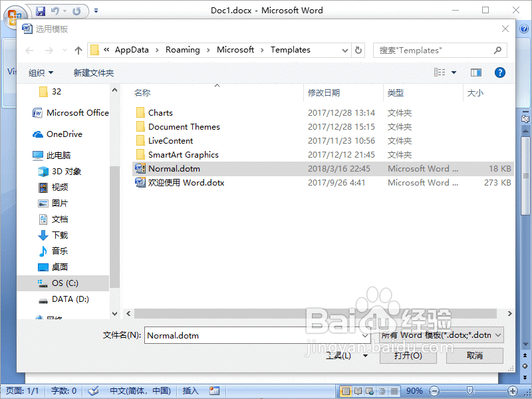Click 取消 button
This screenshot has height=399, width=532.
[x=475, y=356]
